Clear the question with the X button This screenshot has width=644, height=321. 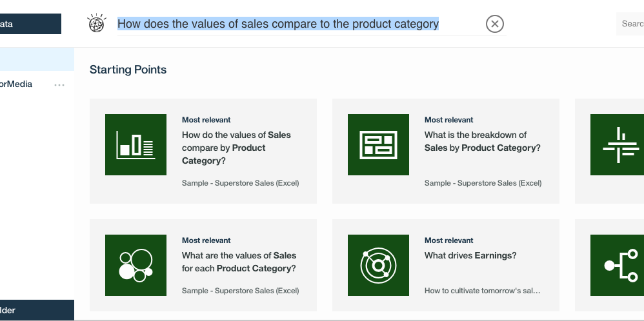pyautogui.click(x=494, y=24)
